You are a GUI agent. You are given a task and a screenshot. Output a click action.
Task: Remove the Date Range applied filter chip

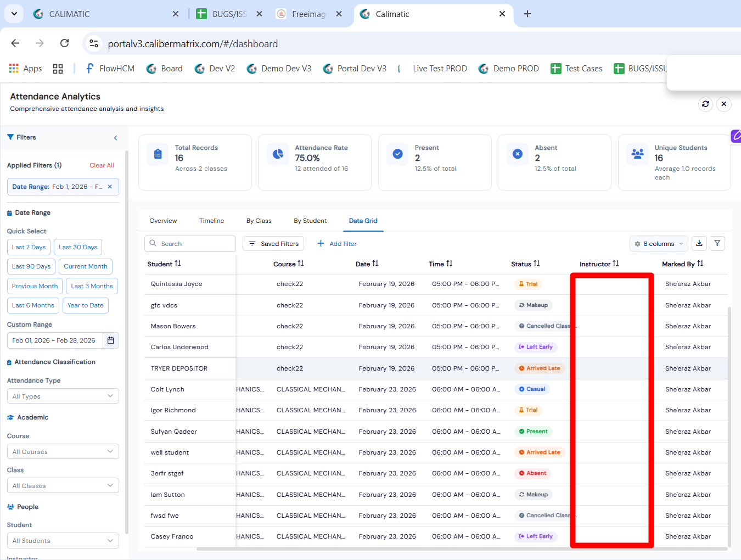tap(110, 187)
